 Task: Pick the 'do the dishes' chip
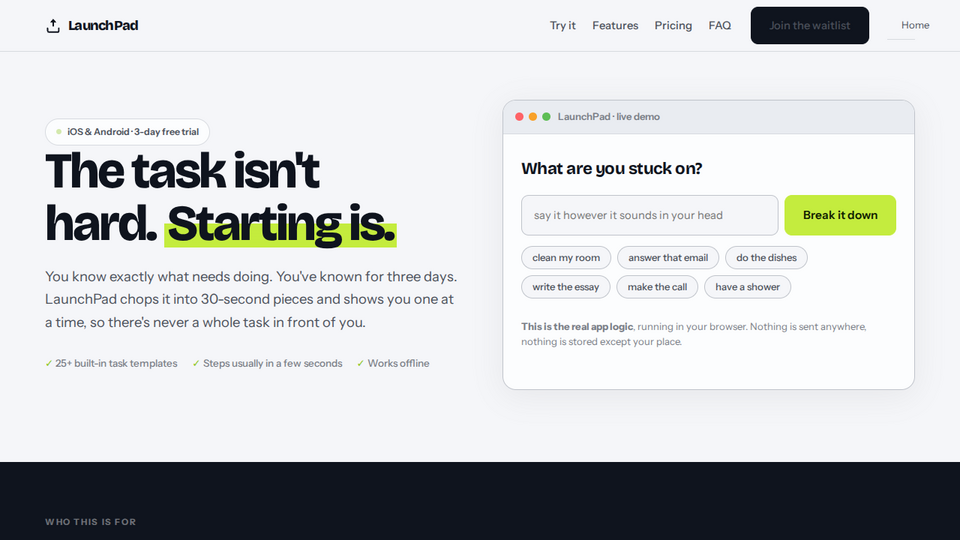(x=766, y=258)
